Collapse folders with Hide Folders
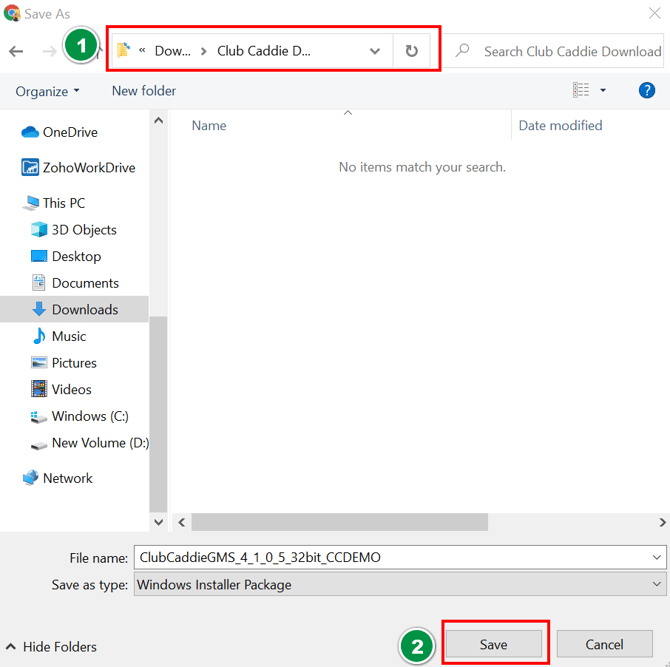This screenshot has width=670, height=667. pyautogui.click(x=51, y=646)
